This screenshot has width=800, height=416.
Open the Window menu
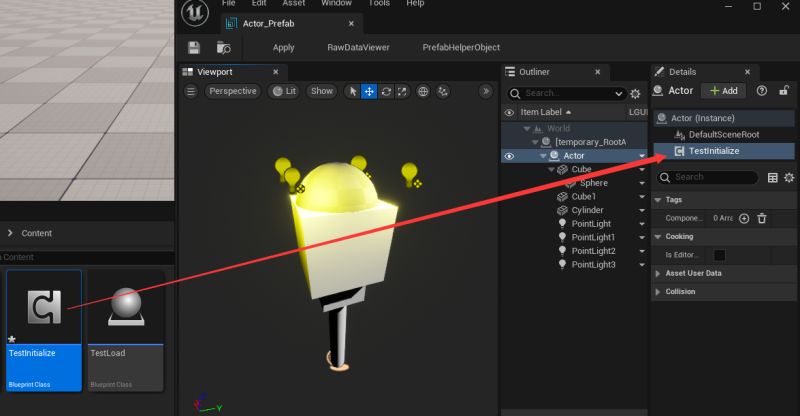click(x=336, y=3)
